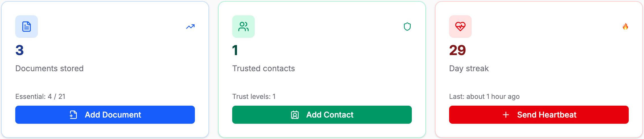
Task: Click the contact badge icon inside Add Contact
Action: (295, 115)
